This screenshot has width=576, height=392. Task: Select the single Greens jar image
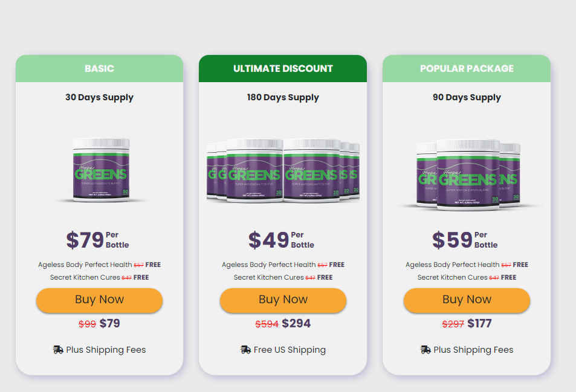(x=101, y=170)
